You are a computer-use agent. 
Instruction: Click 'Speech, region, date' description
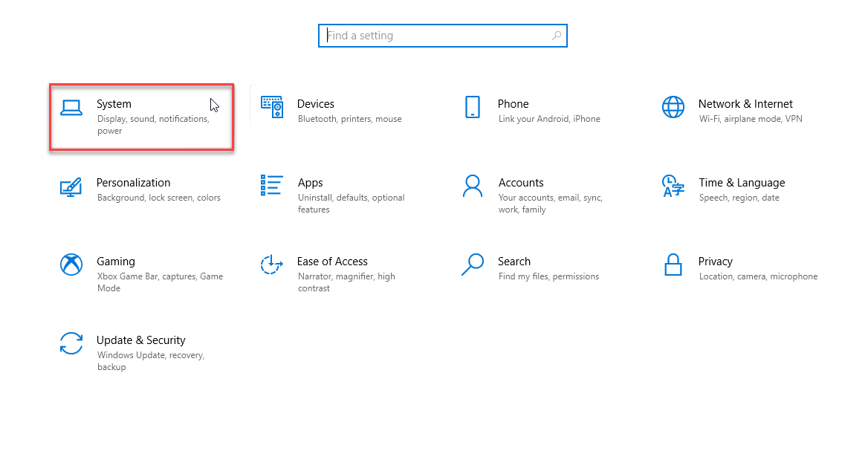click(x=739, y=198)
